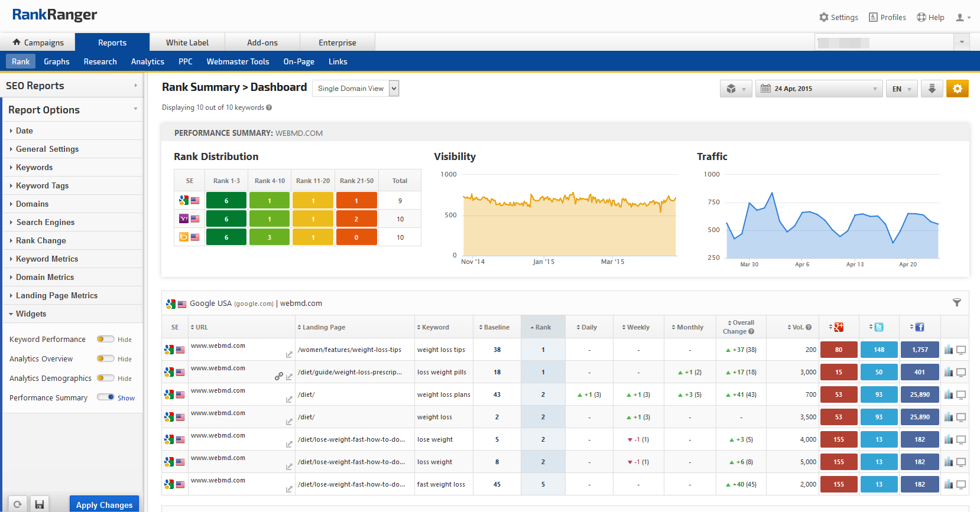Open bar chart icon for weight loss tips
This screenshot has height=512, width=980.
pyautogui.click(x=949, y=350)
